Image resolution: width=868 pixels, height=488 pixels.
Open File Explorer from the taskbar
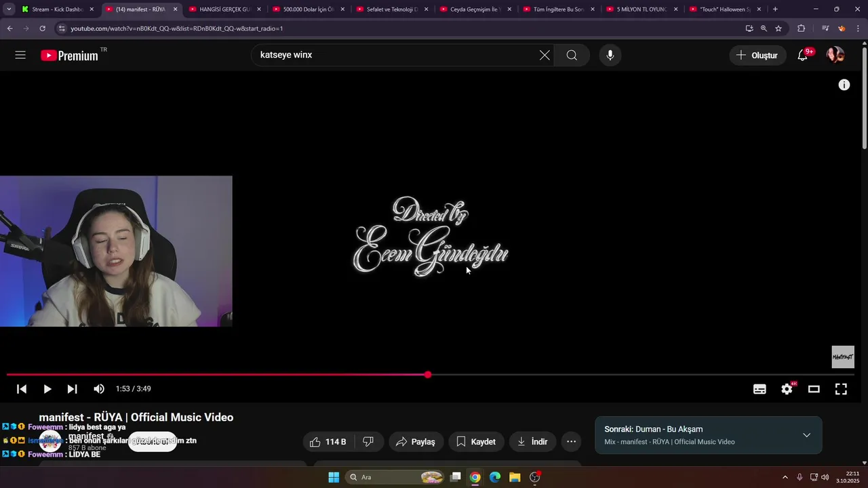(x=515, y=477)
